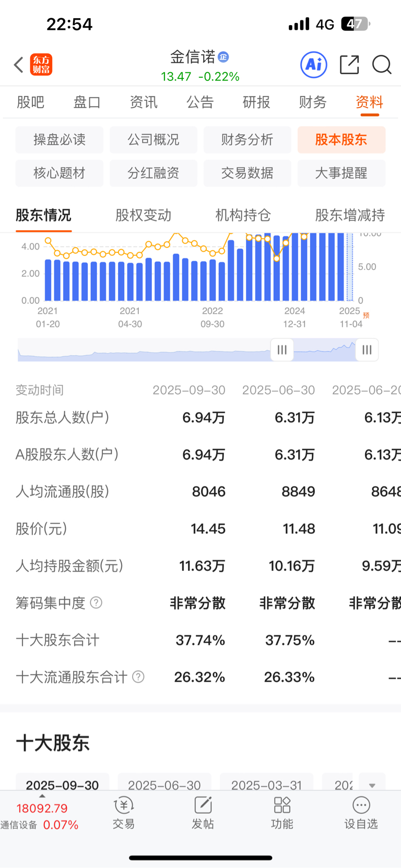
Task: Show help for 筹码集中度
Action: click(x=96, y=603)
